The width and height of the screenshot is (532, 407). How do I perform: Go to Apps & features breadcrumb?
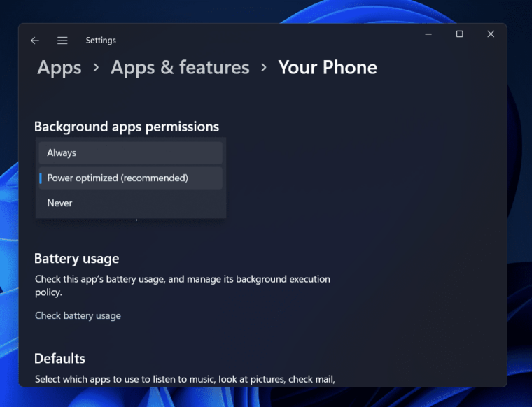click(180, 67)
